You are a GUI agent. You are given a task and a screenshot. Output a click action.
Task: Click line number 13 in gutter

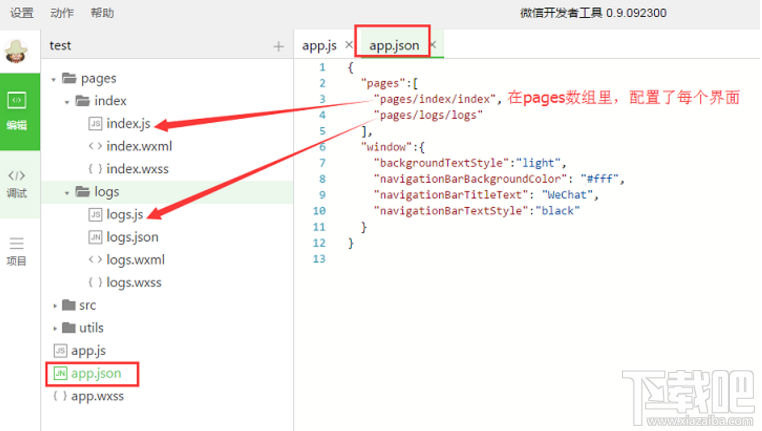click(x=319, y=259)
